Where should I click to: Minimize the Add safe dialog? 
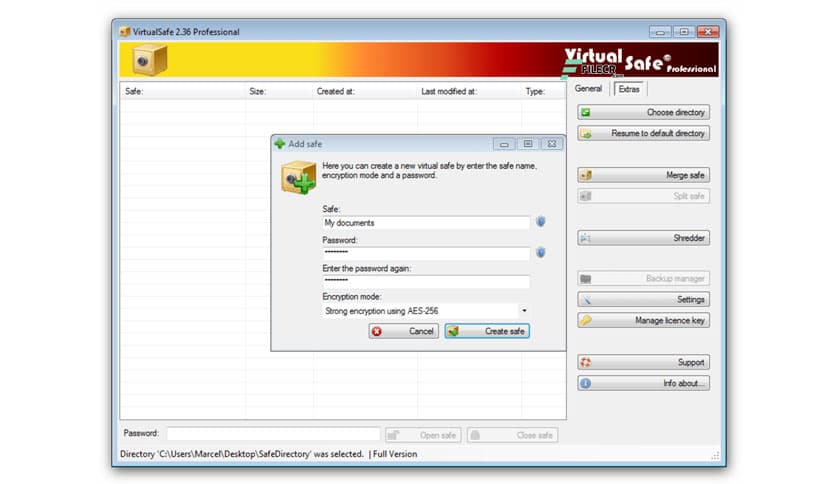[x=504, y=144]
